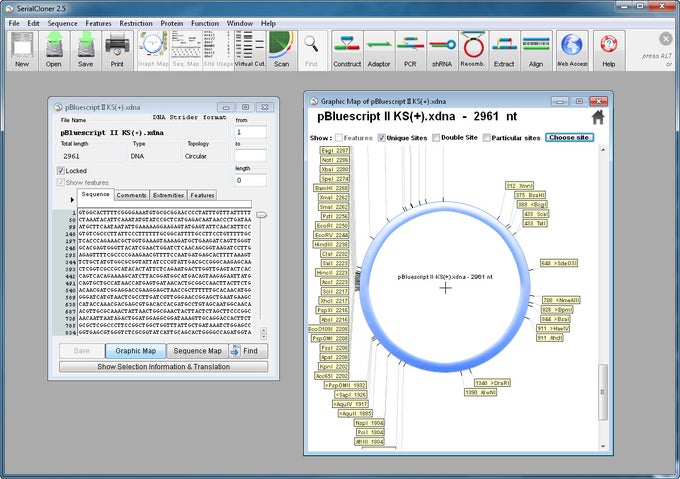The height and width of the screenshot is (479, 680).
Task: Open the Construct tool
Action: 347,50
